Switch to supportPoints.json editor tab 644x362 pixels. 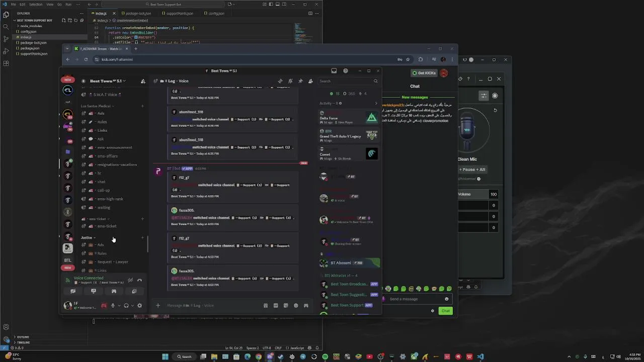179,14
